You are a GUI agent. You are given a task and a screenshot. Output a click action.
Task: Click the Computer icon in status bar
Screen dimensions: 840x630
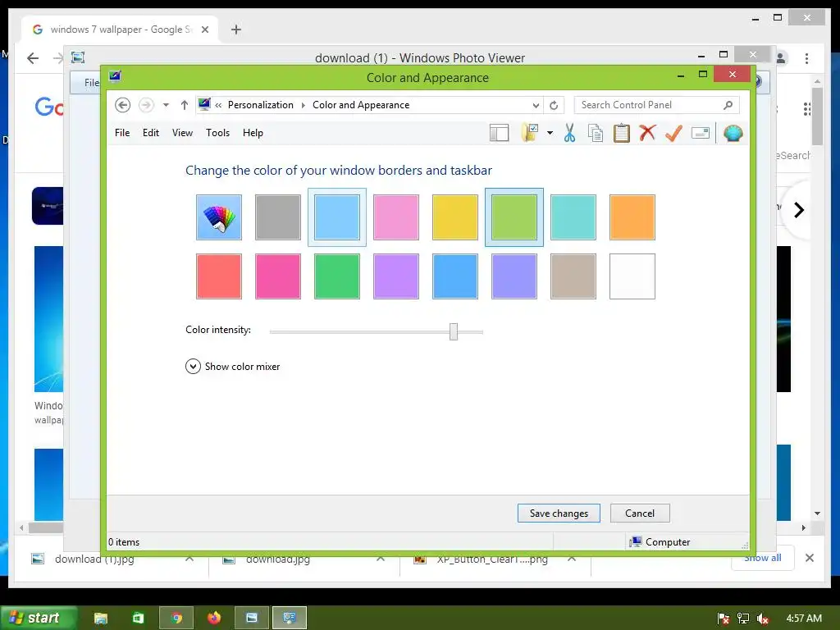tap(636, 541)
